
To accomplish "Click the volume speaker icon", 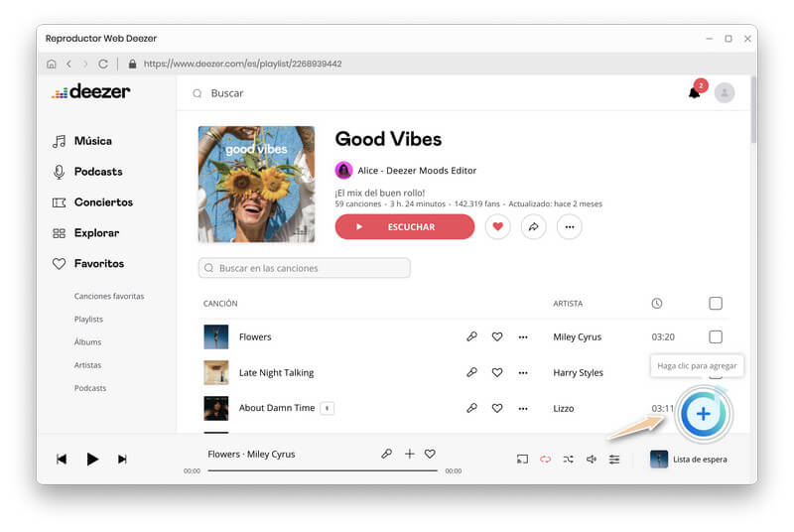I will pos(591,460).
